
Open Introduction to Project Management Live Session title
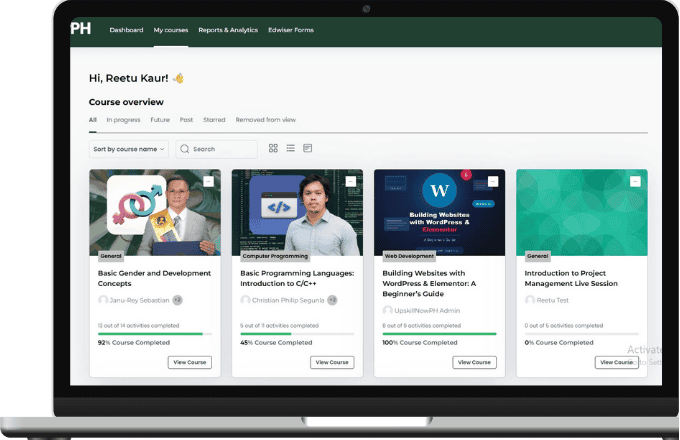(x=571, y=278)
